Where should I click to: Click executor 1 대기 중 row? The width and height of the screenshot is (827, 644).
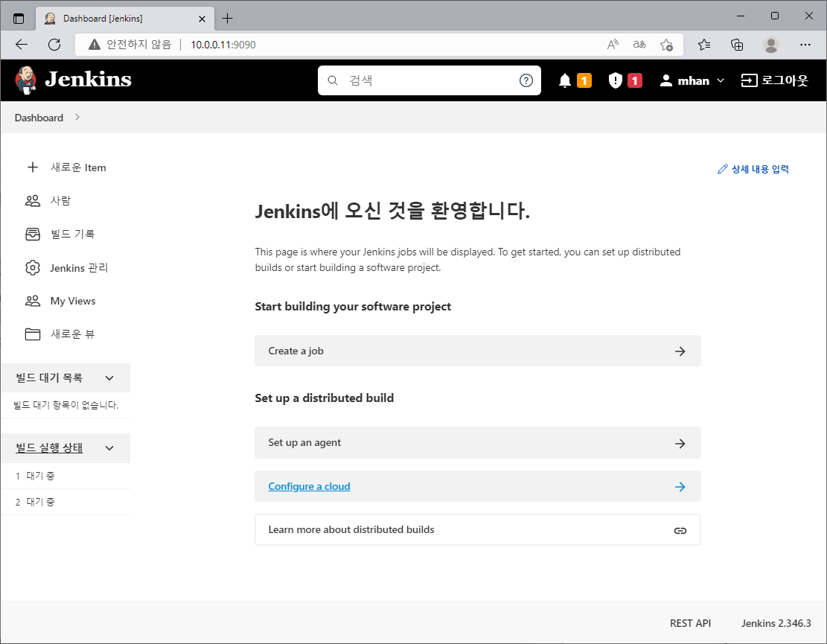click(66, 476)
